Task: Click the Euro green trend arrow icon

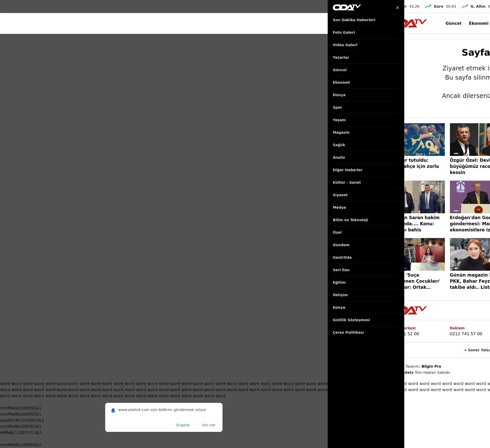Action: pos(428,6)
